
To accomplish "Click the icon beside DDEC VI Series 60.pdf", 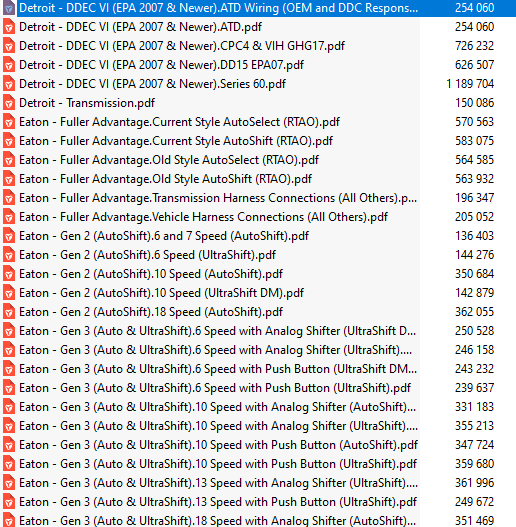I will [9, 84].
